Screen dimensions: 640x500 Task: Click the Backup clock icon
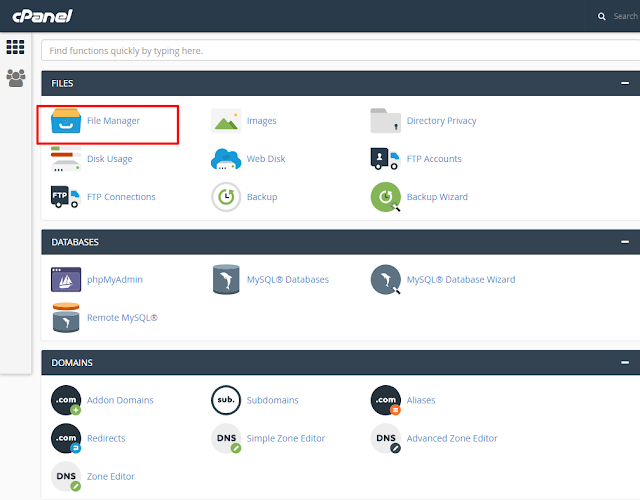[226, 197]
